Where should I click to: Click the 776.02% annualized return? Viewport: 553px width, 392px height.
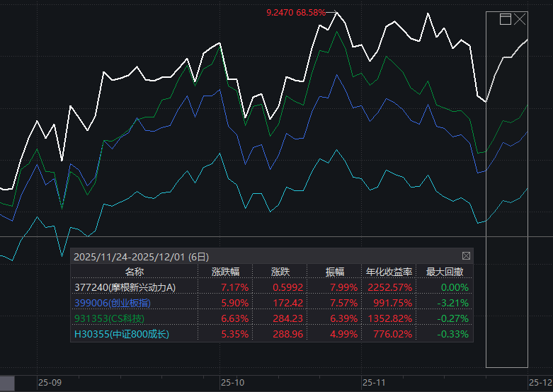pyautogui.click(x=393, y=334)
